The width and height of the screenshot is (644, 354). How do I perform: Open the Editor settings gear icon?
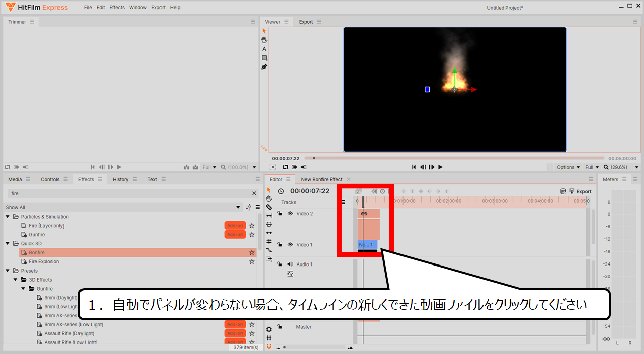pos(269,329)
